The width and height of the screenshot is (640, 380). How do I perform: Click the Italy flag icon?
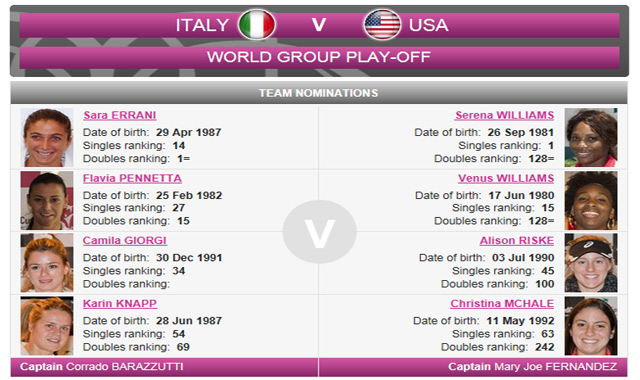click(x=257, y=24)
